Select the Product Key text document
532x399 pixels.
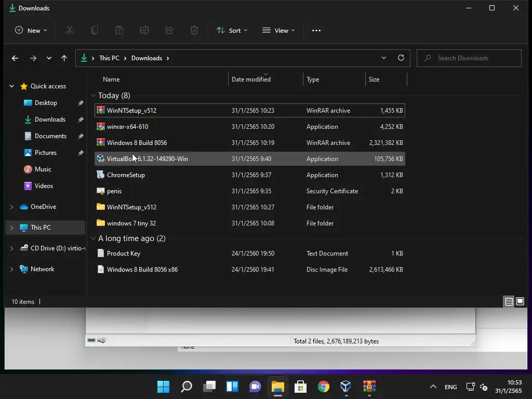click(250, 254)
